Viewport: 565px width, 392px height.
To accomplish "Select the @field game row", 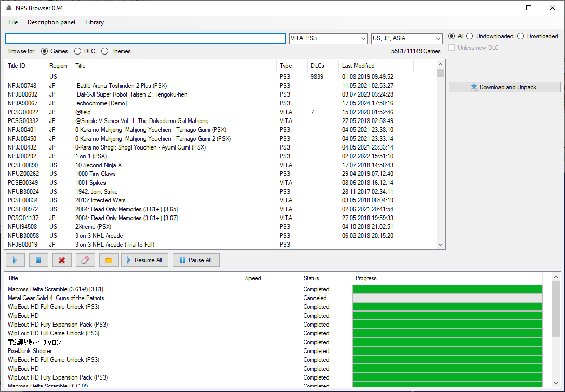I will (x=221, y=112).
